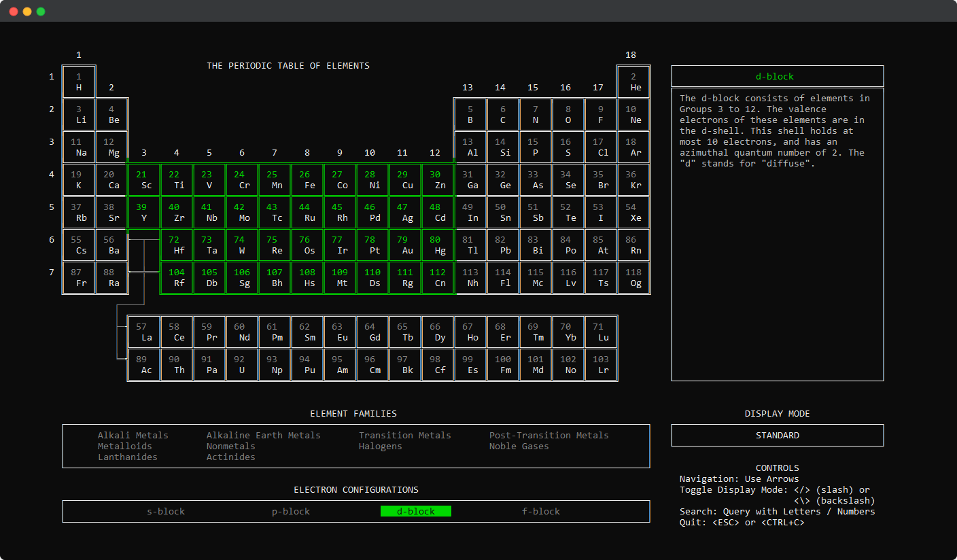The width and height of the screenshot is (957, 560).
Task: Click the group 13 column label
Action: tap(468, 87)
